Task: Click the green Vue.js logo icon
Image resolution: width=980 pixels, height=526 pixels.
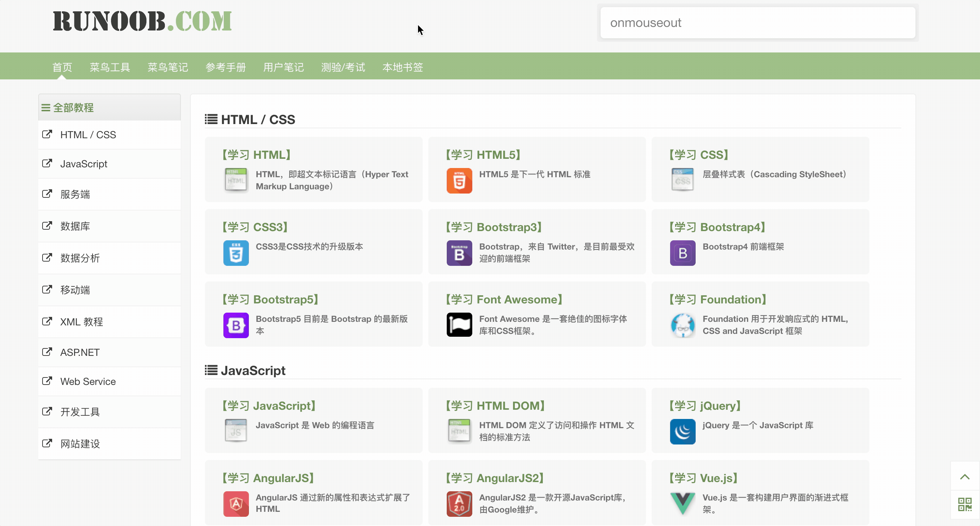Action: point(683,503)
